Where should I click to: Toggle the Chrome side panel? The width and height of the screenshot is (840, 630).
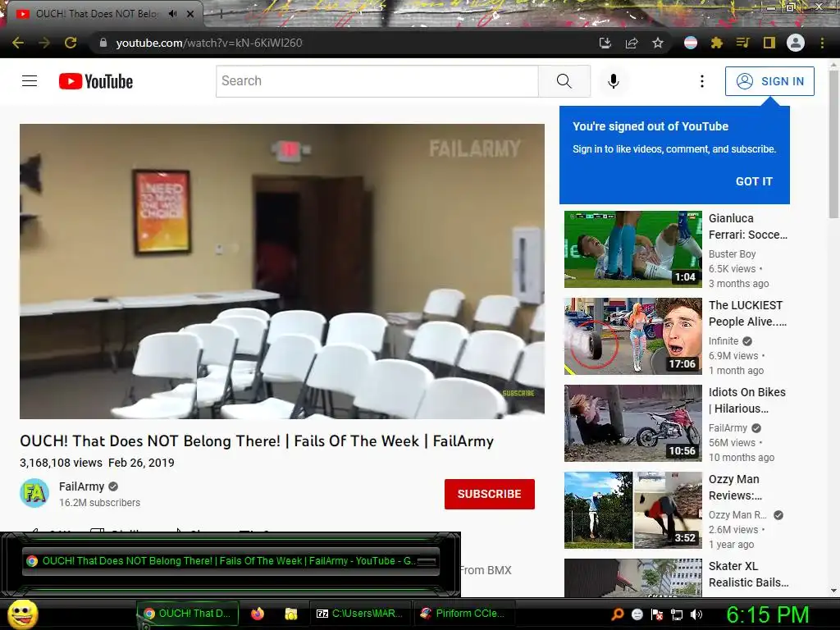pos(769,43)
